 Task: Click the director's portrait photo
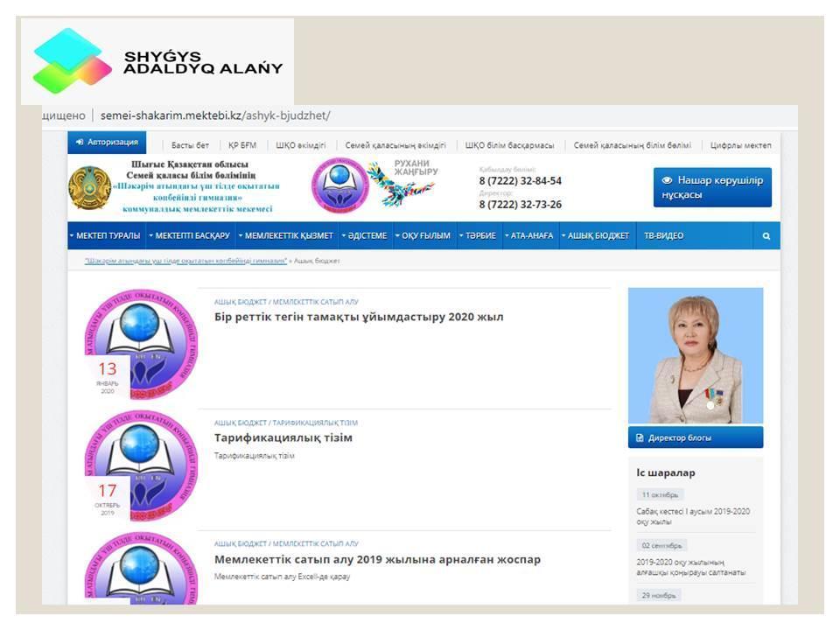(x=696, y=355)
